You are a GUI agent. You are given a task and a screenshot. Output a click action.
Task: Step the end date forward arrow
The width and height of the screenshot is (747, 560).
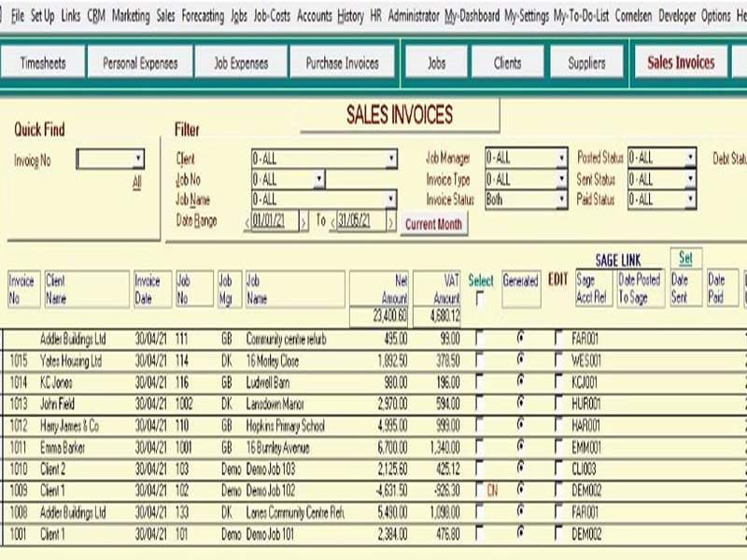[x=390, y=222]
